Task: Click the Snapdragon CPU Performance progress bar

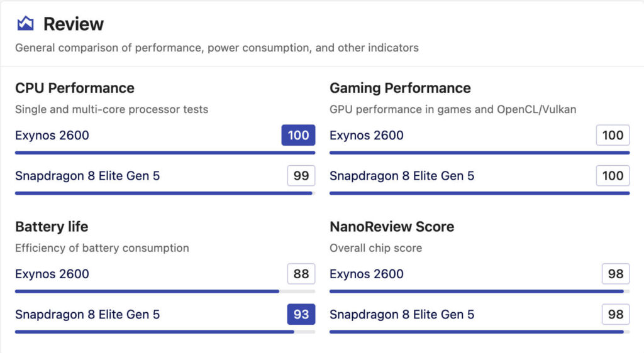Action: (x=164, y=193)
